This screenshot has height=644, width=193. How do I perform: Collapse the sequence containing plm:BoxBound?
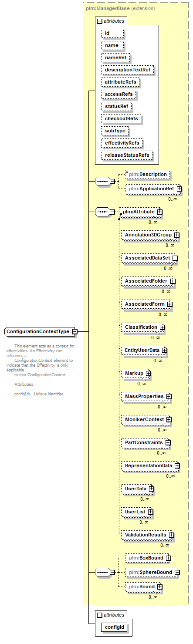pos(112,573)
